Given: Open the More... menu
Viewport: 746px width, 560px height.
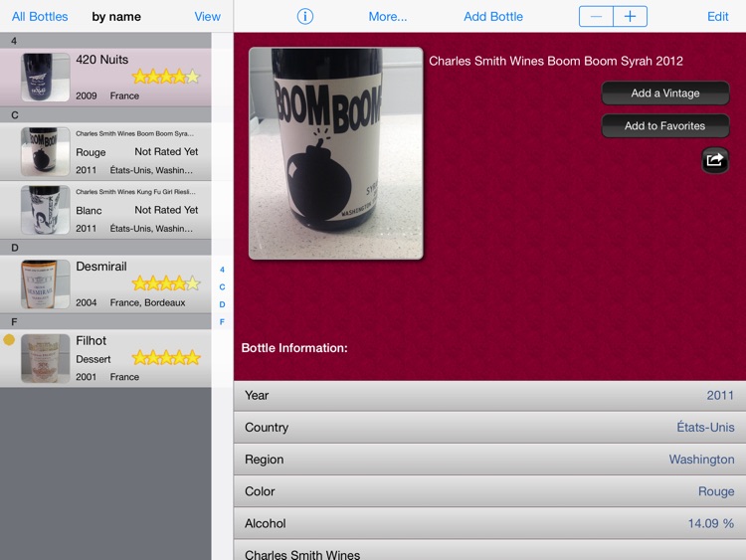Looking at the screenshot, I should [388, 17].
